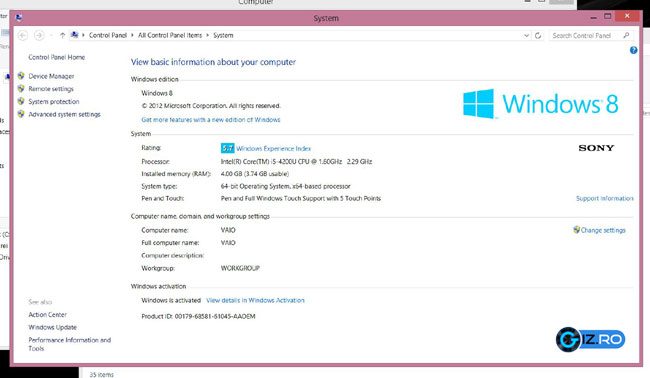Click the Intel Core i5-4200U processor value
This screenshot has height=378, width=650.
point(296,162)
